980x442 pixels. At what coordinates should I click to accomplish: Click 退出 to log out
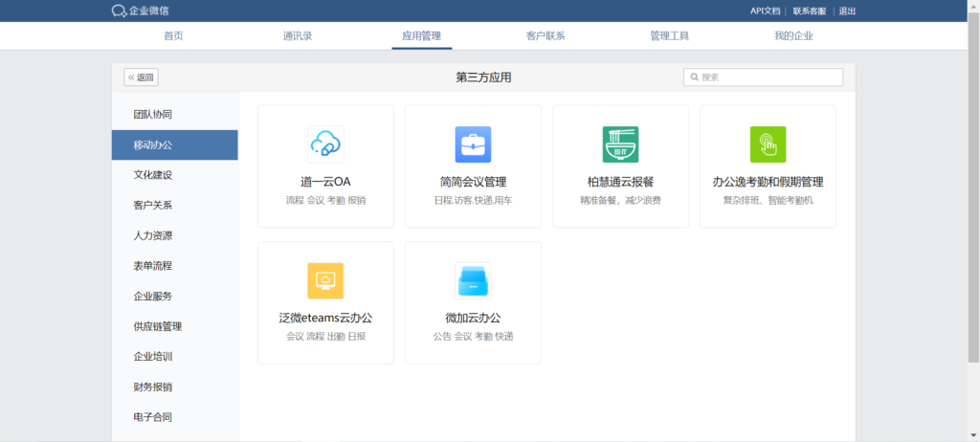pos(847,11)
